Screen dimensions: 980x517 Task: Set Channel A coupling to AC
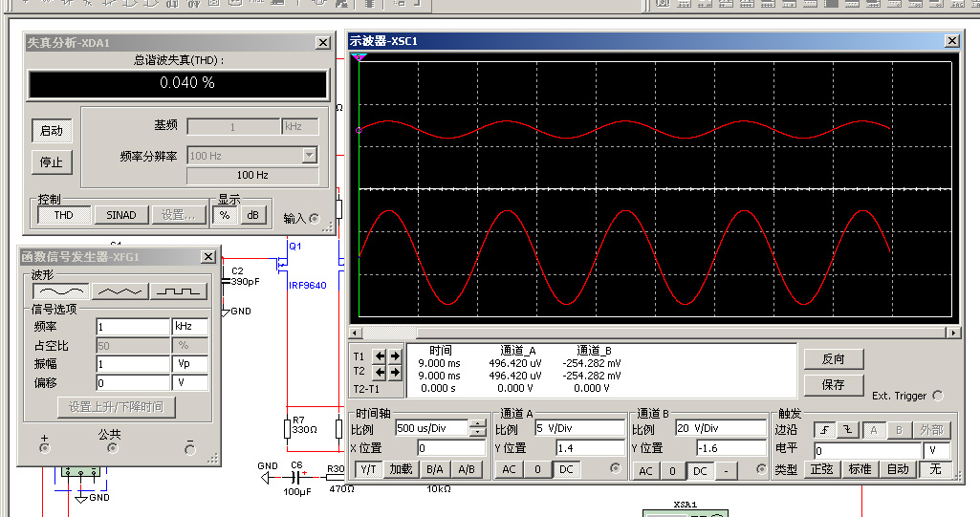click(510, 469)
